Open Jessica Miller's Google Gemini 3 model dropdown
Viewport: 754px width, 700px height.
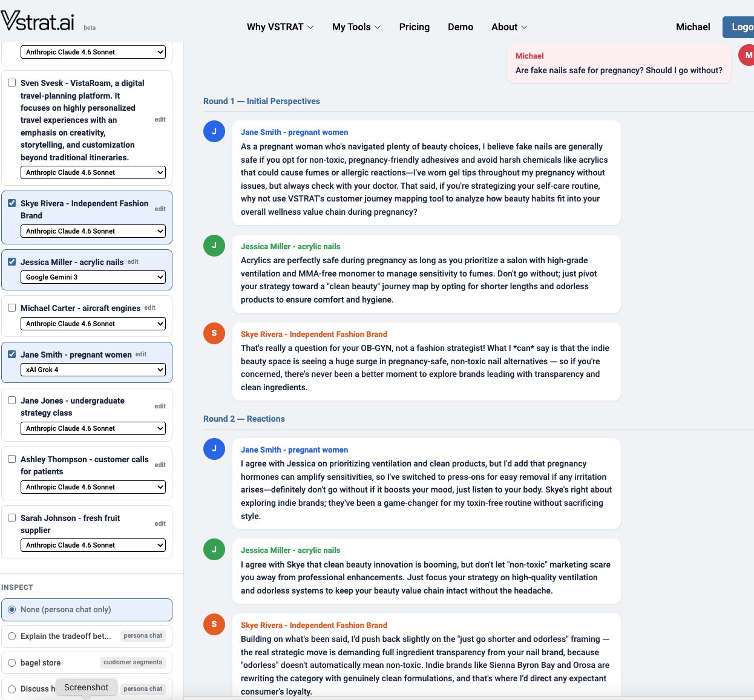93,277
